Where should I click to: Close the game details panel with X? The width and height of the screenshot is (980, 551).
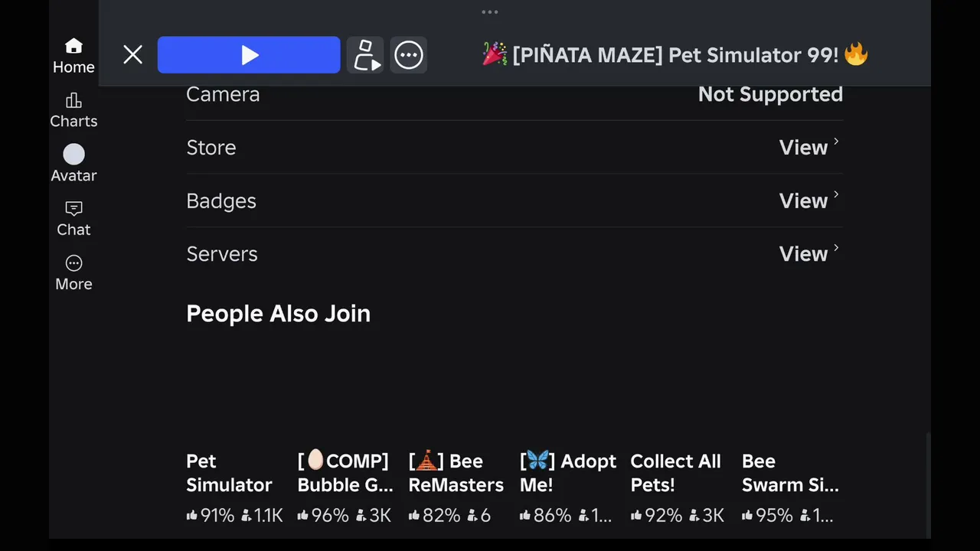coord(132,54)
